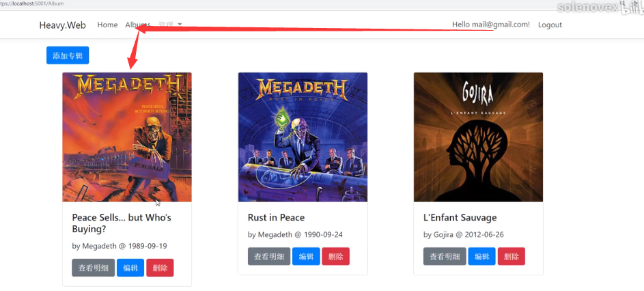
Task: Select the L'Enfant Sauvage album cover
Action: pyautogui.click(x=479, y=137)
